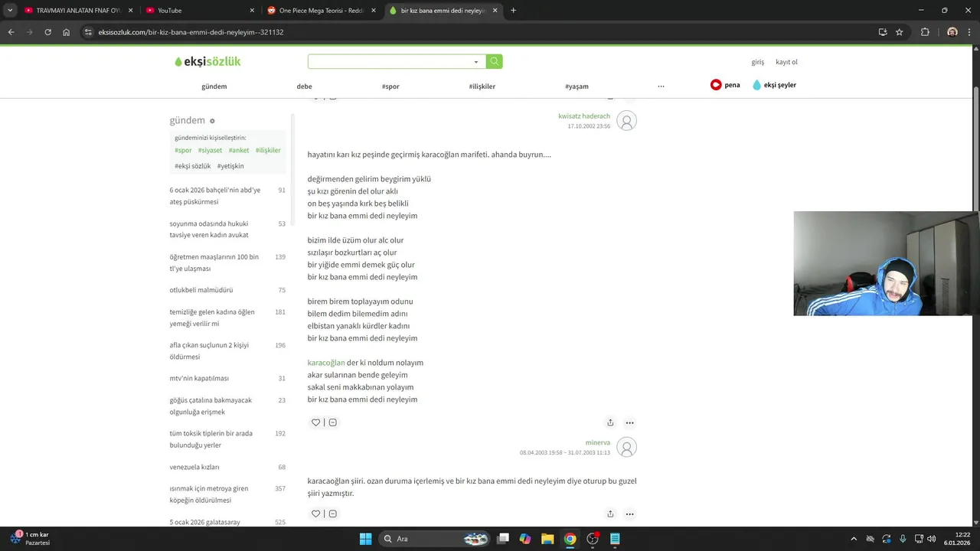The image size is (980, 551).
Task: Click the ekşi sözlük logo
Action: [207, 62]
